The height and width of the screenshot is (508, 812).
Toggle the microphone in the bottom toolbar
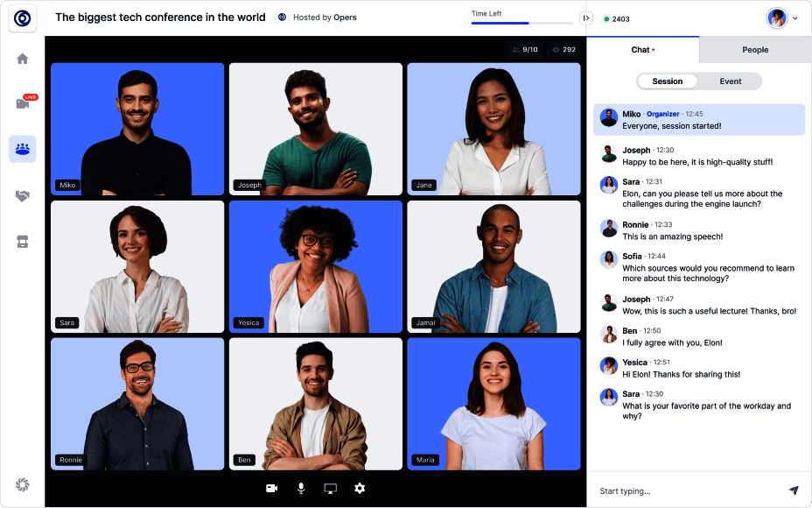pyautogui.click(x=301, y=489)
